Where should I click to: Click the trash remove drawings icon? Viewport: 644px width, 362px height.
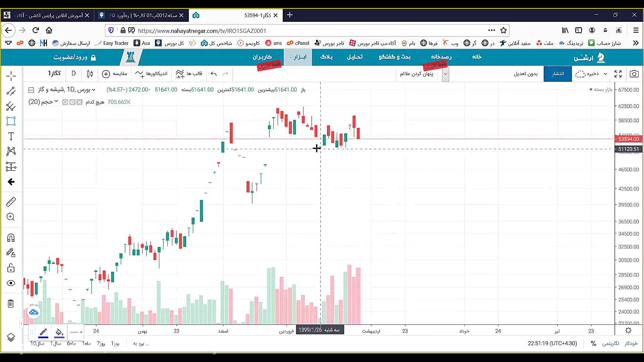(11, 304)
